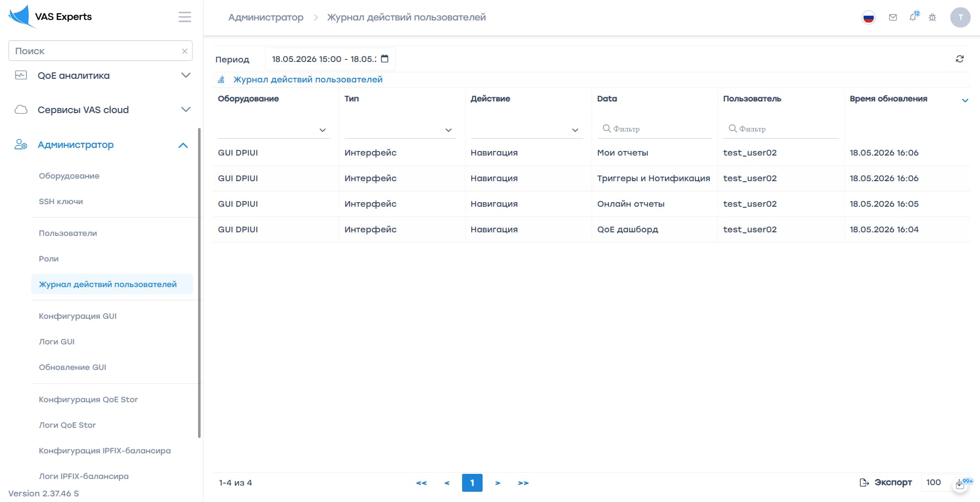Open Конфигурация QoE Stor in the sidebar

89,399
